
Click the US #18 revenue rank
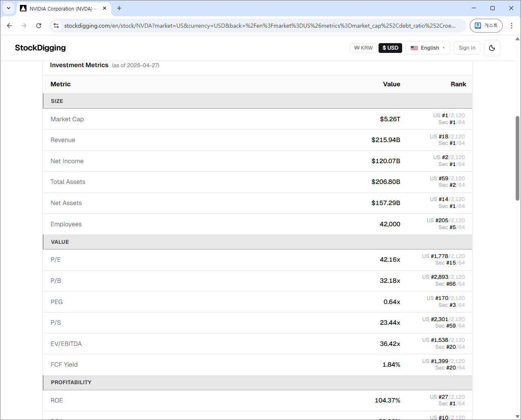[447, 137]
